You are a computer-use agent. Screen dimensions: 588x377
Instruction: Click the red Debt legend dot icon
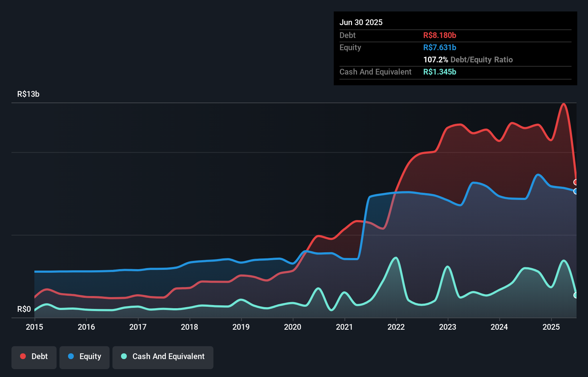point(22,356)
